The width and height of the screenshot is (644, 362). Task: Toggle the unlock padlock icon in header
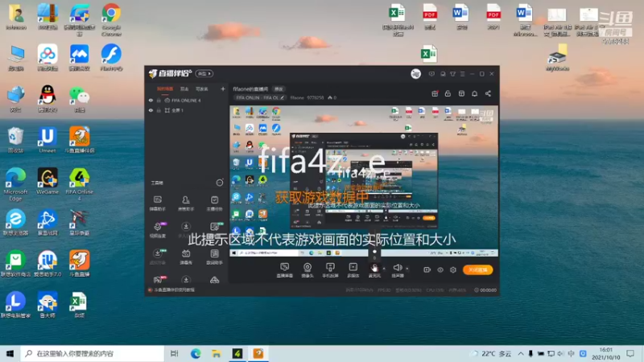coord(448,93)
